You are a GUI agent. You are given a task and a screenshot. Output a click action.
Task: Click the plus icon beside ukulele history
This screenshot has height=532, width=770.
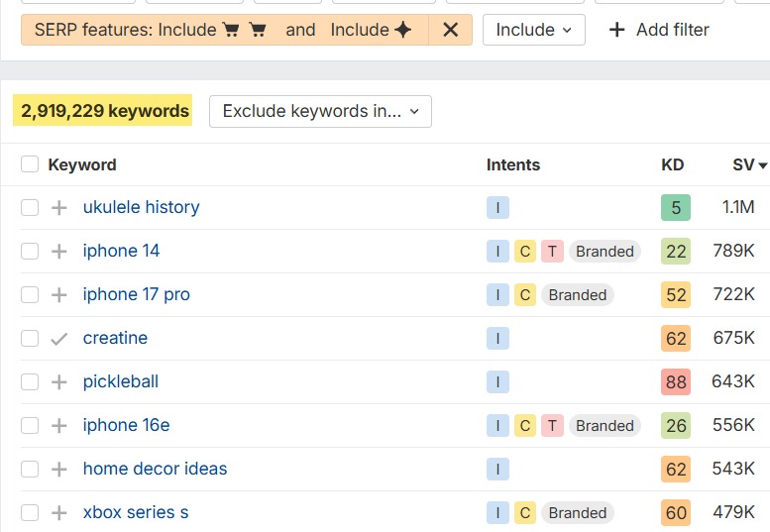pyautogui.click(x=59, y=207)
